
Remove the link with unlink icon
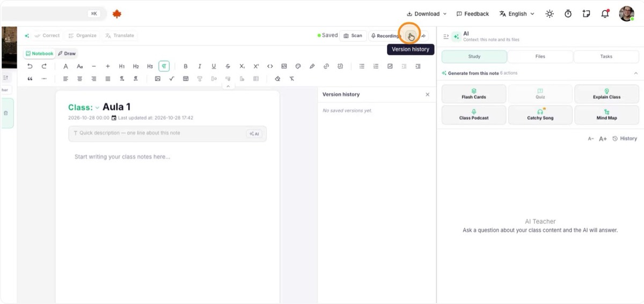pyautogui.click(x=340, y=66)
